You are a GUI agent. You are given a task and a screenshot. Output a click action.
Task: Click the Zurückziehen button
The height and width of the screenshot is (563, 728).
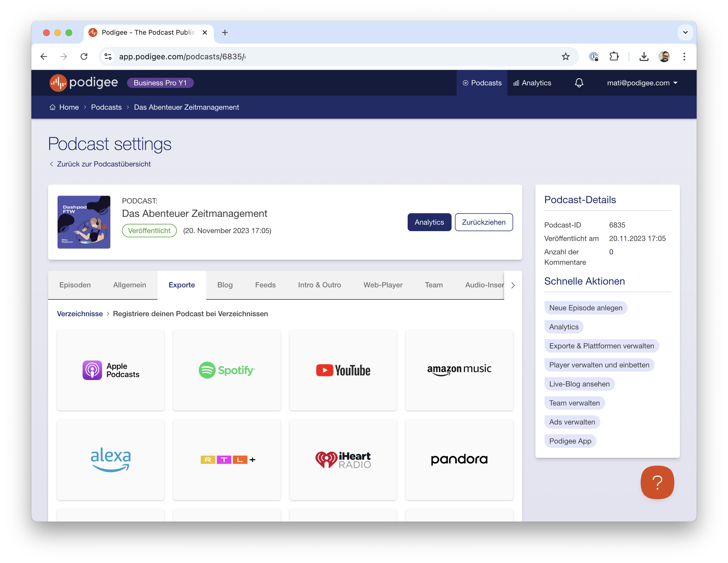[x=484, y=222]
